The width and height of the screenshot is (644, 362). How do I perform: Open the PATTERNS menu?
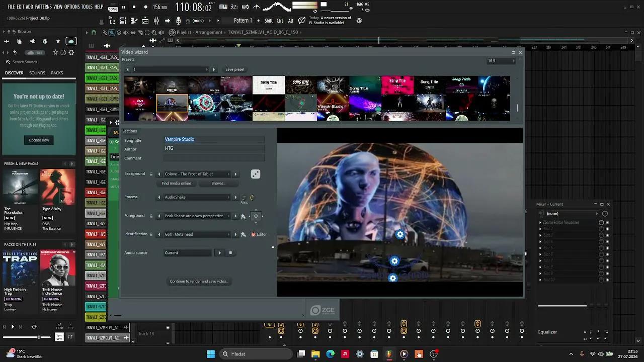(x=43, y=7)
